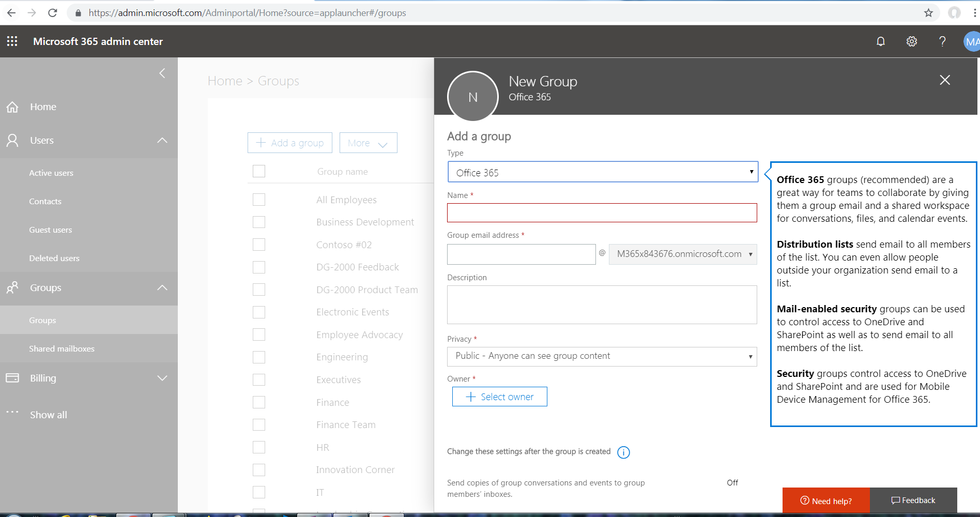Viewport: 980px width, 517px height.
Task: Bookmark this page with star icon
Action: [928, 13]
